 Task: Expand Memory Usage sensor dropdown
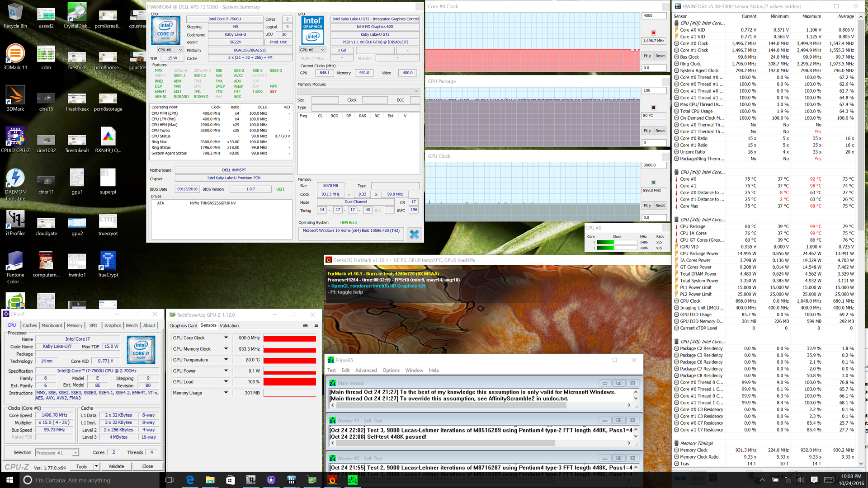226,393
